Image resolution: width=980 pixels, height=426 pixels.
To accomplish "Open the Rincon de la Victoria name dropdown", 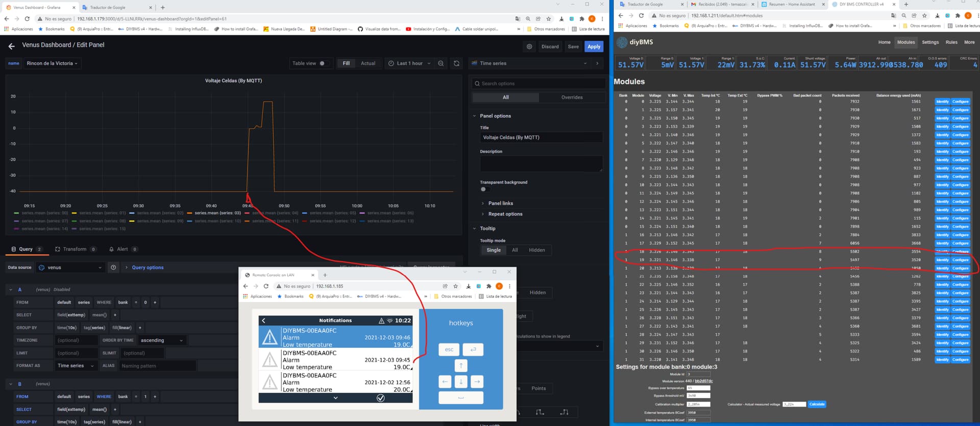I will click(x=52, y=63).
